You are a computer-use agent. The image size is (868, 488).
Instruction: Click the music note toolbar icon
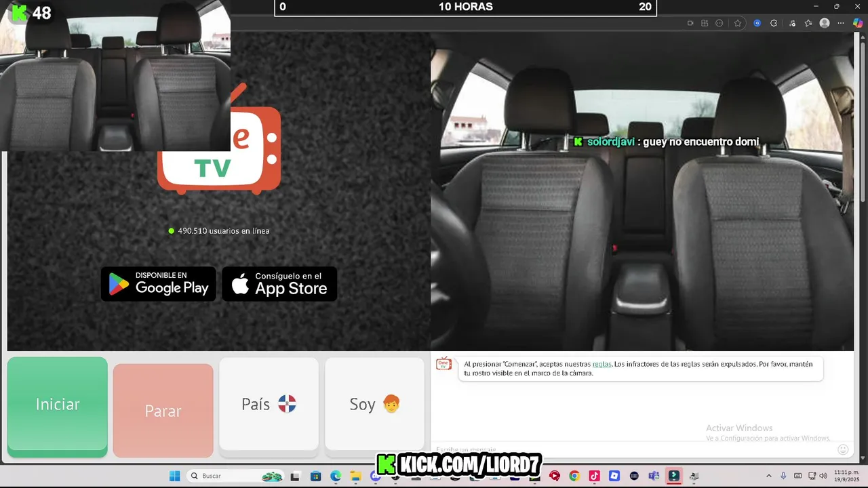[x=792, y=23]
